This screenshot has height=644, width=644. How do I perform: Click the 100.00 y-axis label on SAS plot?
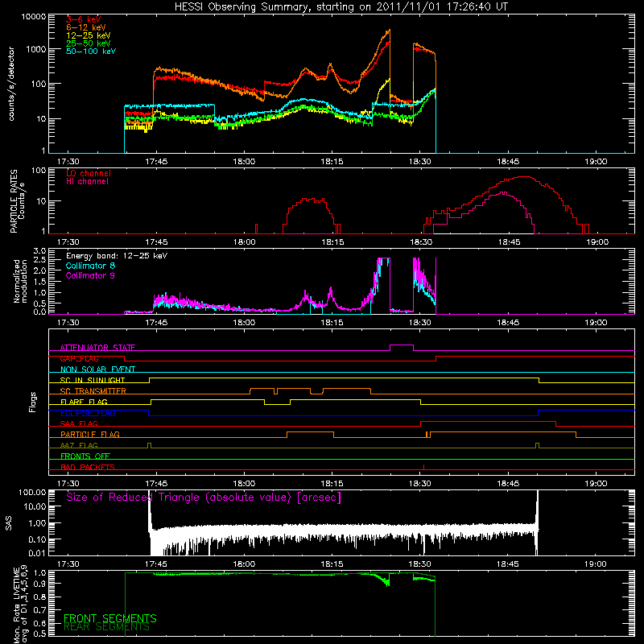32,492
